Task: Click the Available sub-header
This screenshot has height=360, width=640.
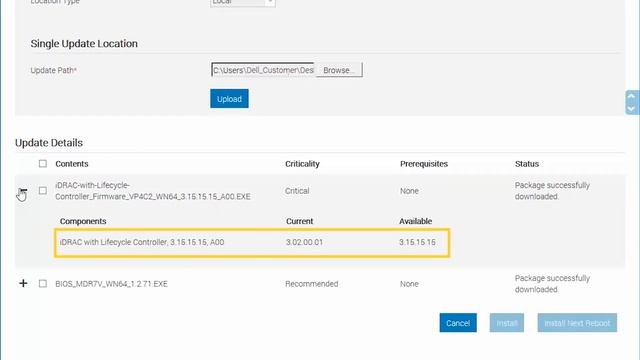Action: [416, 221]
